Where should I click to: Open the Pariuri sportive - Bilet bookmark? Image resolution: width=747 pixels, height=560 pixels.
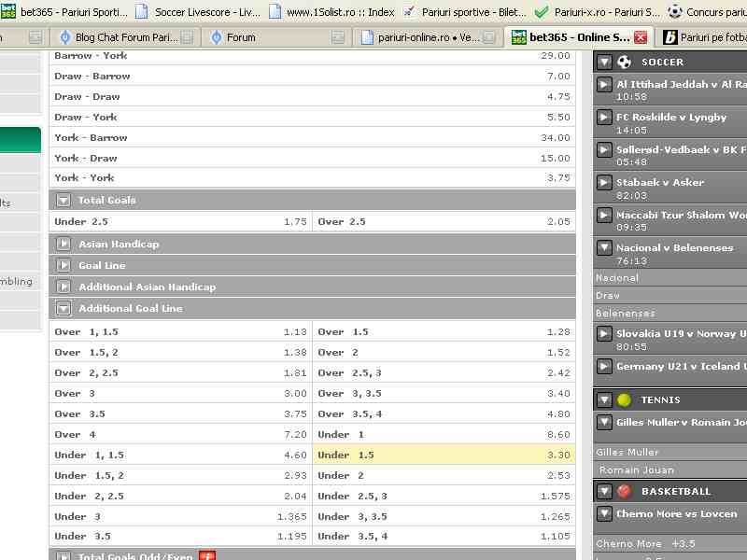[464, 11]
